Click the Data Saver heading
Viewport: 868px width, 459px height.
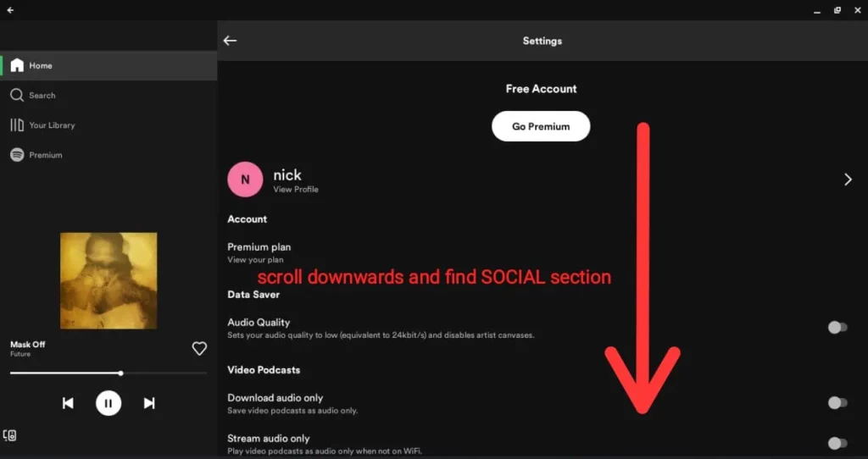pos(253,294)
